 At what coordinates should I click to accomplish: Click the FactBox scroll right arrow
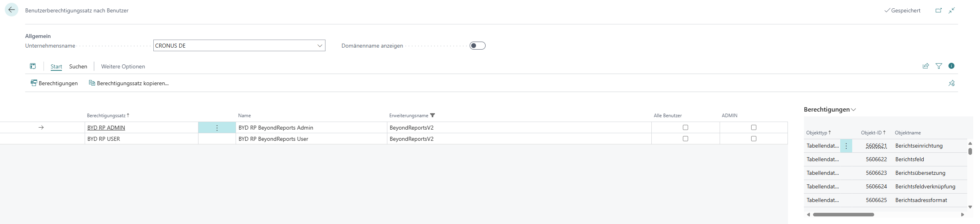pyautogui.click(x=962, y=215)
